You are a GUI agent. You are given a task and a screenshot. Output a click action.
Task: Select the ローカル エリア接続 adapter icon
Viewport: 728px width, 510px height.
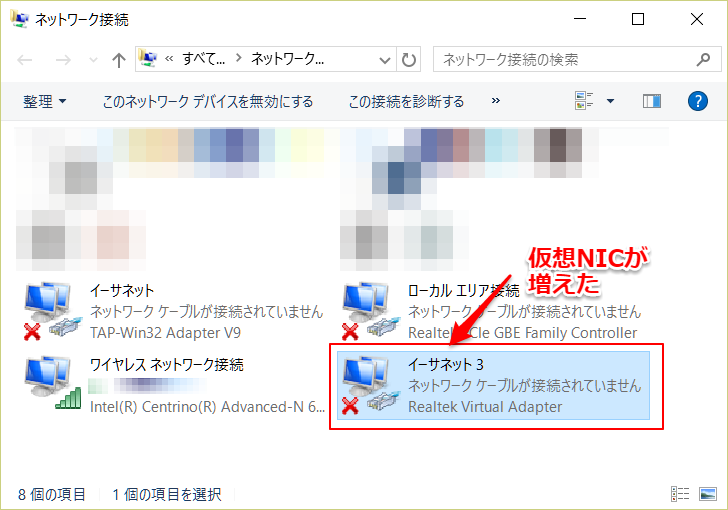pos(370,310)
